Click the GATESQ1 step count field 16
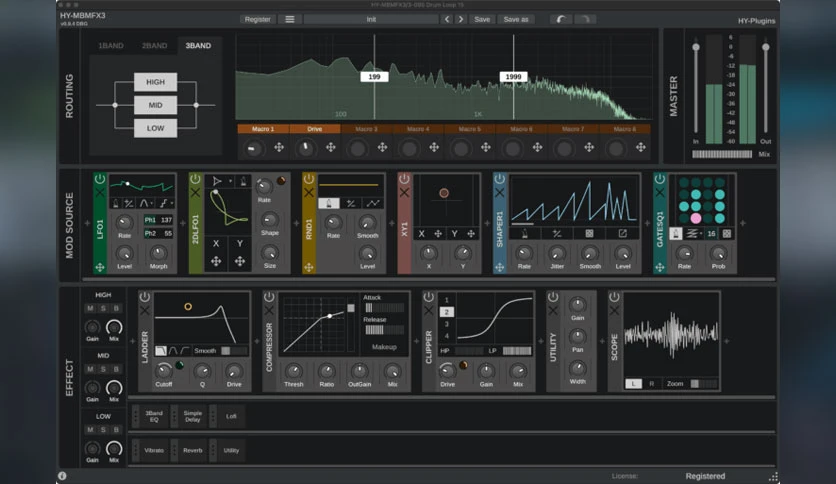 [x=711, y=233]
